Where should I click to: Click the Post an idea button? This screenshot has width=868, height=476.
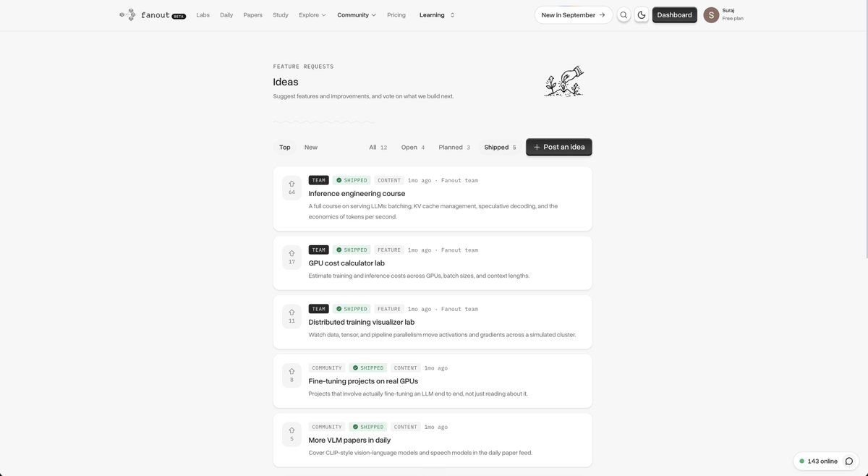click(559, 147)
